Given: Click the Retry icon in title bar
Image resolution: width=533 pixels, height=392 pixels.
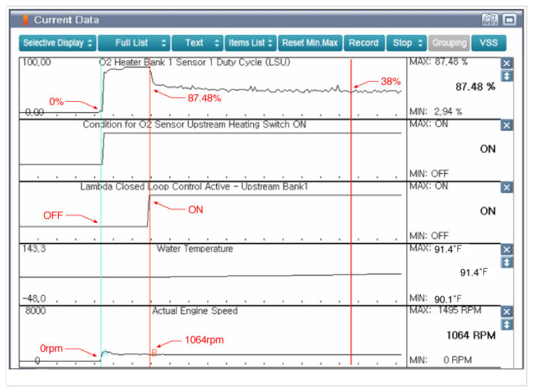Looking at the screenshot, I should 490,20.
